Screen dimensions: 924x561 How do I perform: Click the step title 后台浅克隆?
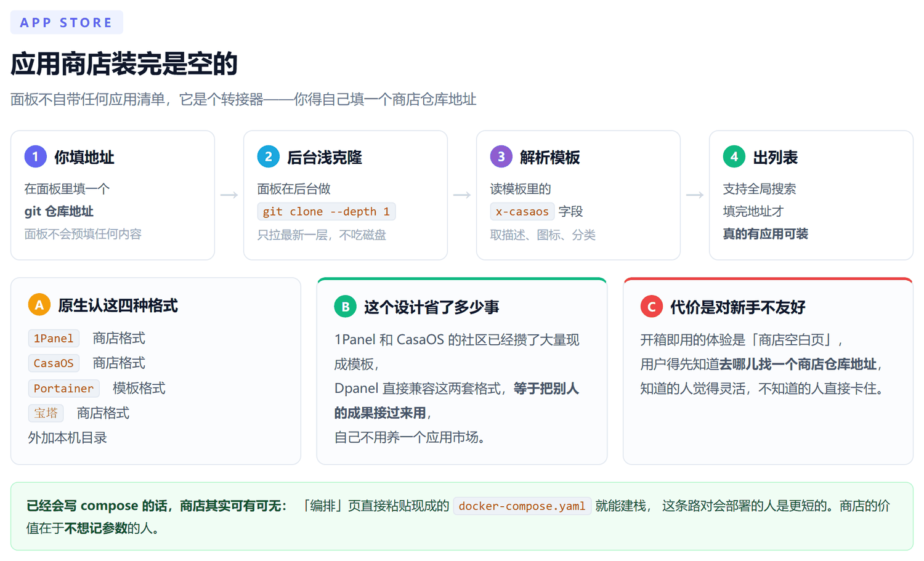pyautogui.click(x=325, y=157)
